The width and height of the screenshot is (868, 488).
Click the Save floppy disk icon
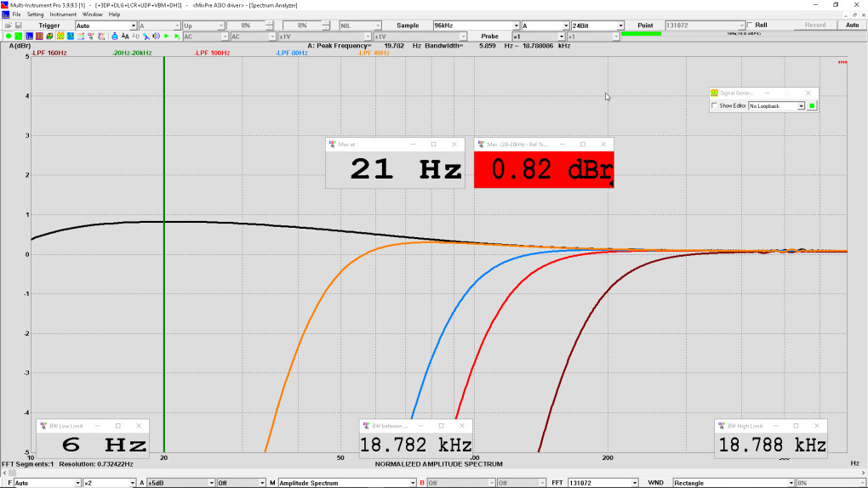18,26
